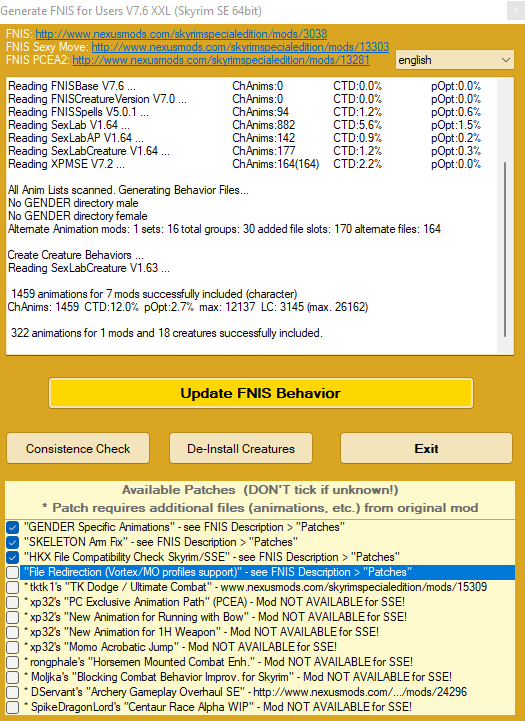The image size is (525, 721).
Task: Click the 'ChAnims:164(164)' value in log
Action: pyautogui.click(x=275, y=164)
